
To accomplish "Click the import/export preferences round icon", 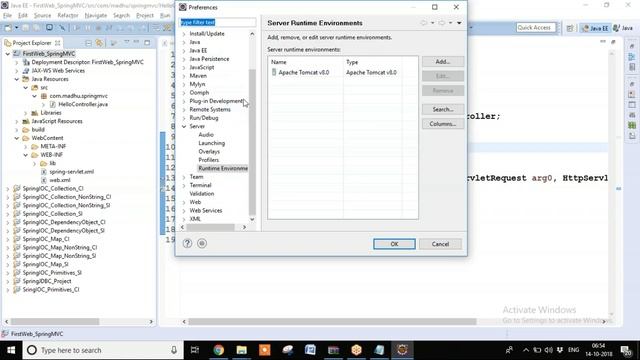I will (202, 243).
